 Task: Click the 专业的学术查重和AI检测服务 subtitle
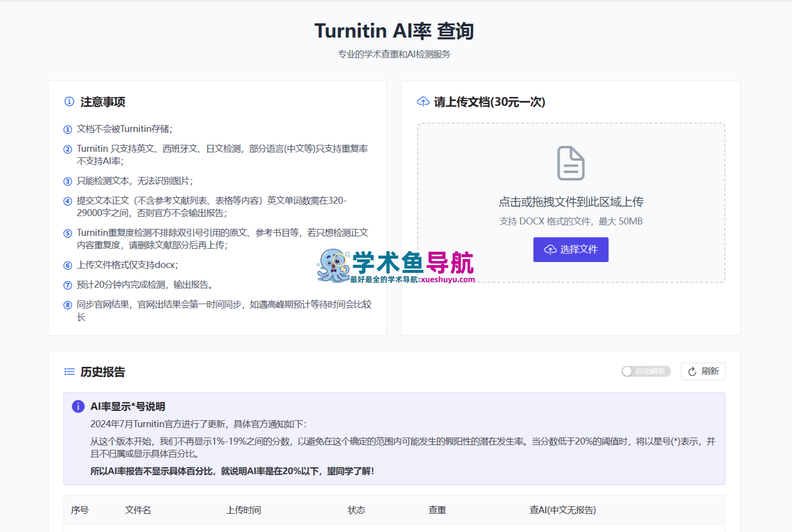(x=394, y=54)
